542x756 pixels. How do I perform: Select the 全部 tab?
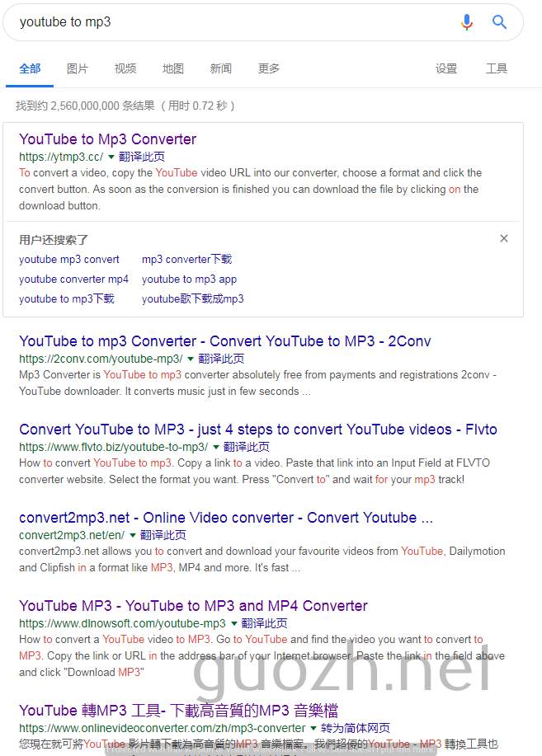[x=30, y=69]
